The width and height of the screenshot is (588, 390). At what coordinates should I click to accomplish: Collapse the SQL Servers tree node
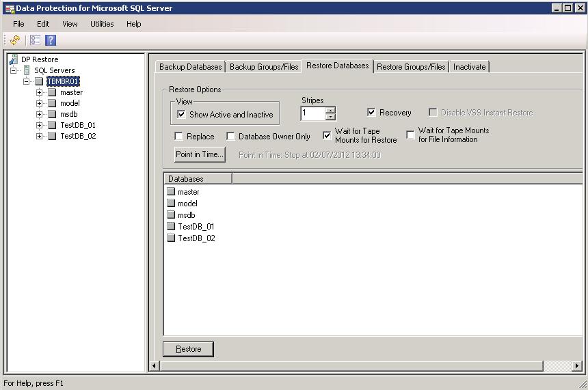[x=14, y=70]
